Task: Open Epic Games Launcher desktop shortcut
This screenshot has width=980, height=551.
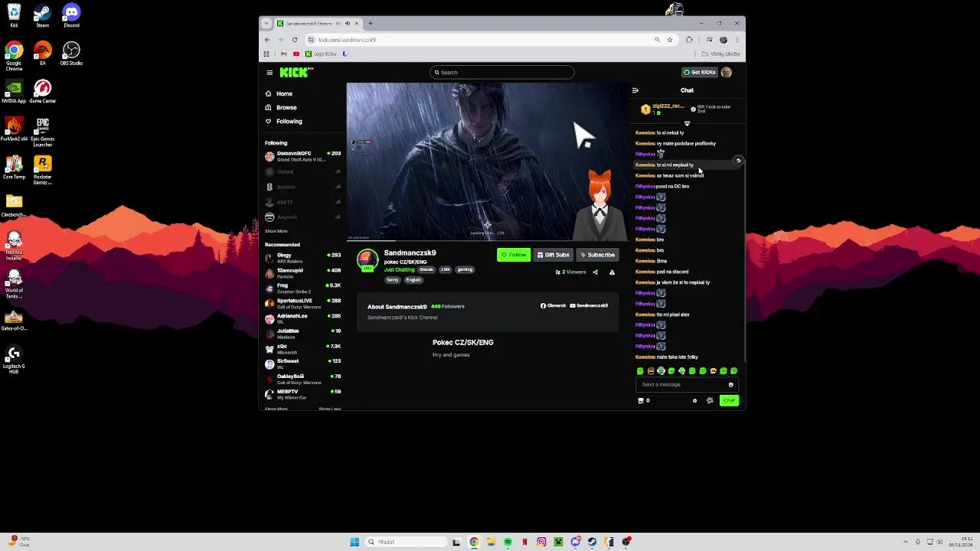Action: [42, 132]
